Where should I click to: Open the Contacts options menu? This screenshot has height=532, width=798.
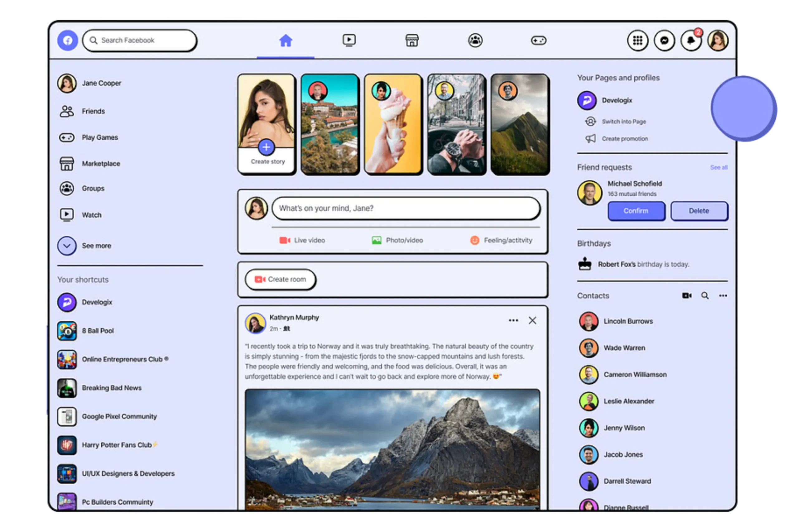(723, 295)
